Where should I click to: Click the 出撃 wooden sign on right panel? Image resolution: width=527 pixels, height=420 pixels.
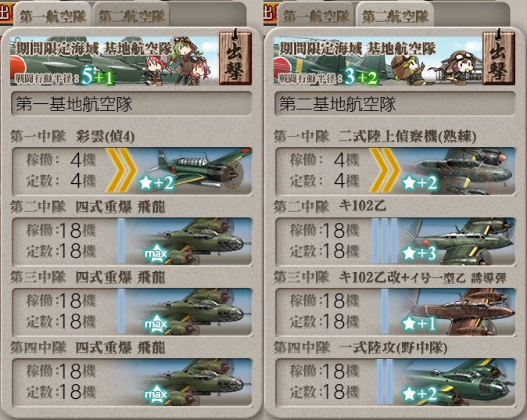pos(499,57)
